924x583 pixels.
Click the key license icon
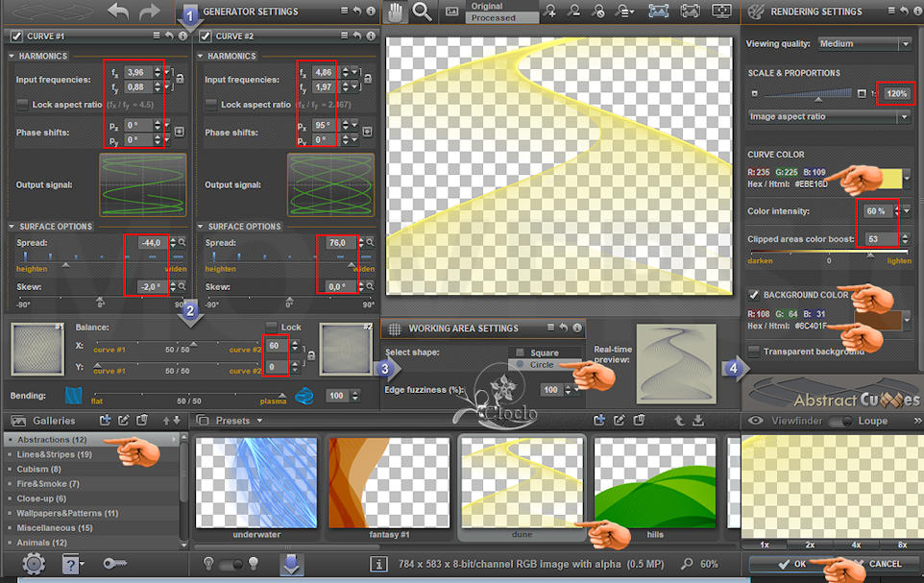(x=114, y=564)
